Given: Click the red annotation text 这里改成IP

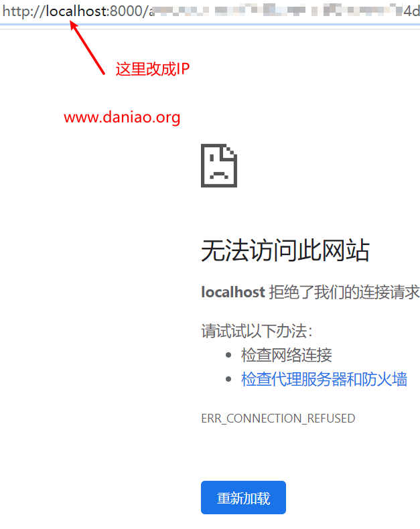Looking at the screenshot, I should tap(153, 69).
